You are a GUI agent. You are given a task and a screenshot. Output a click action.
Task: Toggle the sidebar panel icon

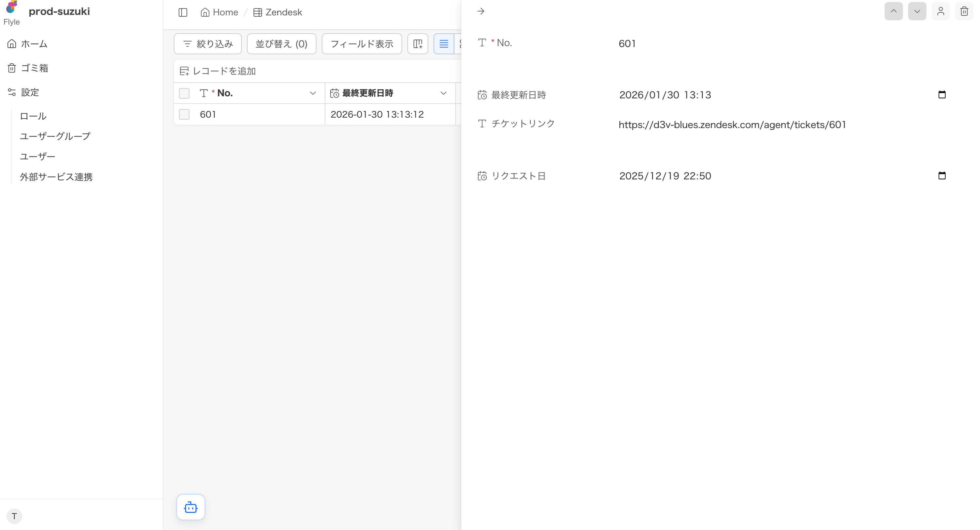coord(183,12)
